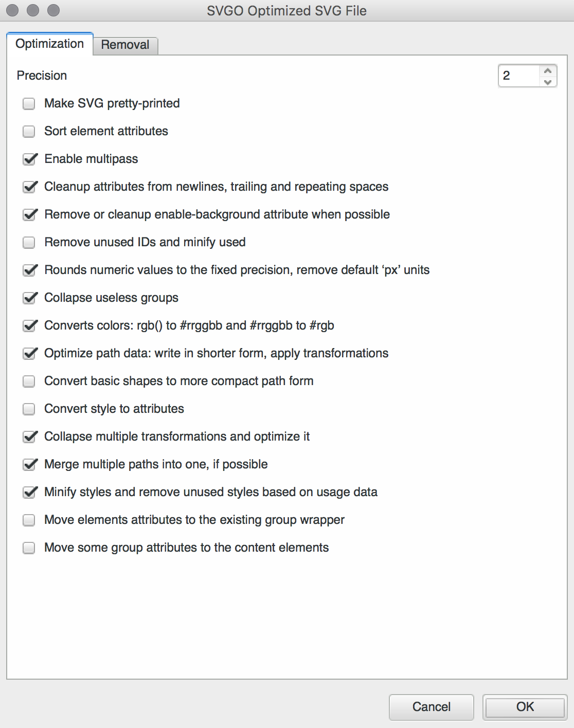Disable 'Collapse useless groups'
Image resolution: width=574 pixels, height=728 pixels.
point(29,298)
